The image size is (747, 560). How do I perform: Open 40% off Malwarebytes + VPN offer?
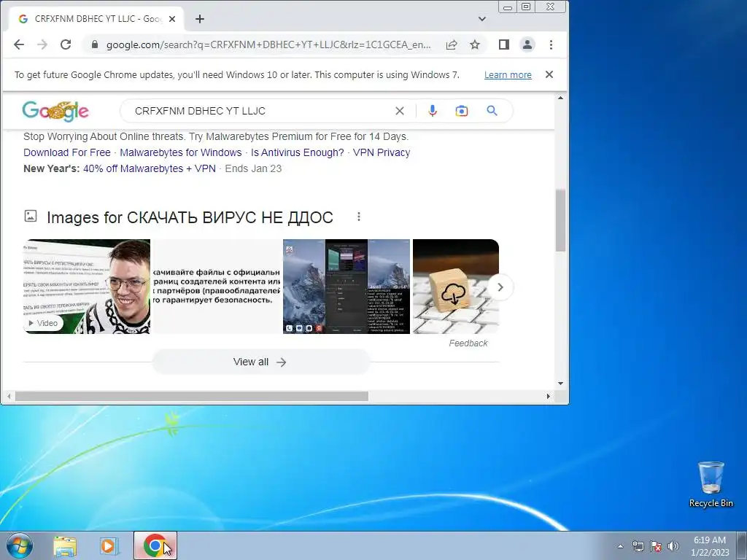(x=149, y=168)
